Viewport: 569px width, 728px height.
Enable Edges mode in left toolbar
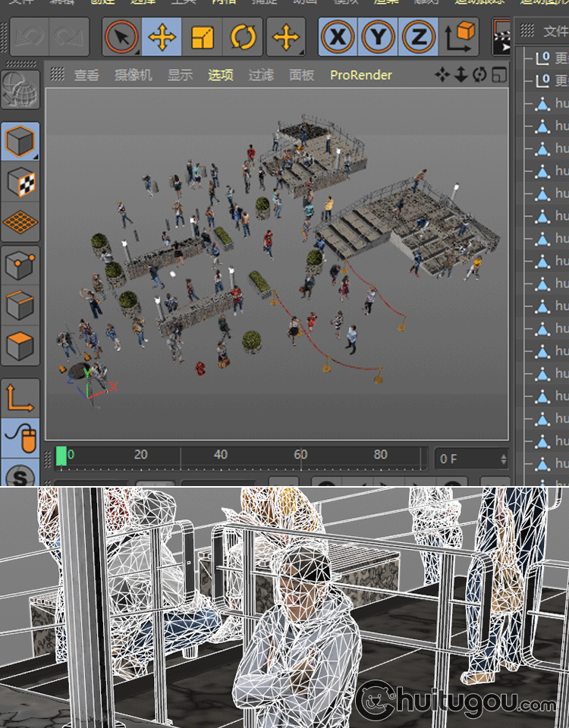20,306
